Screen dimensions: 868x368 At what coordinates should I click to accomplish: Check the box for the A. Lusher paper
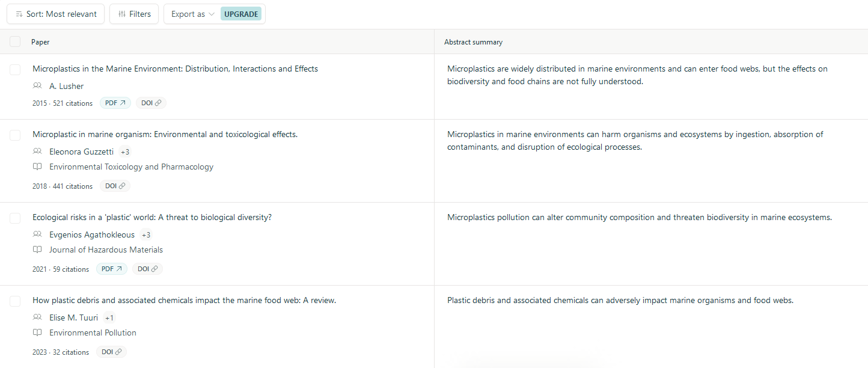pyautogui.click(x=15, y=70)
